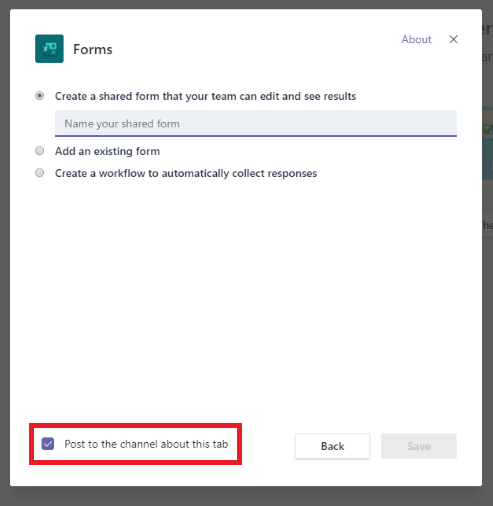Open the About link
Image resolution: width=493 pixels, height=506 pixels.
click(x=416, y=39)
